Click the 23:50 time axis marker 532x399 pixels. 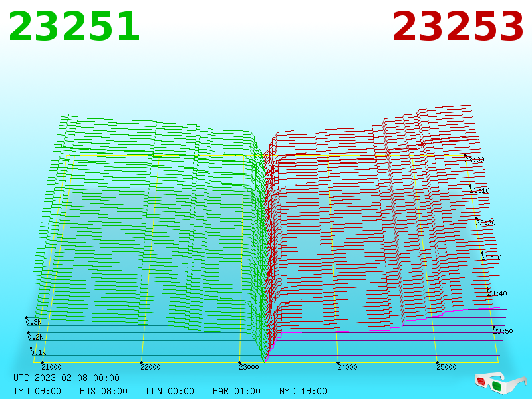503,331
